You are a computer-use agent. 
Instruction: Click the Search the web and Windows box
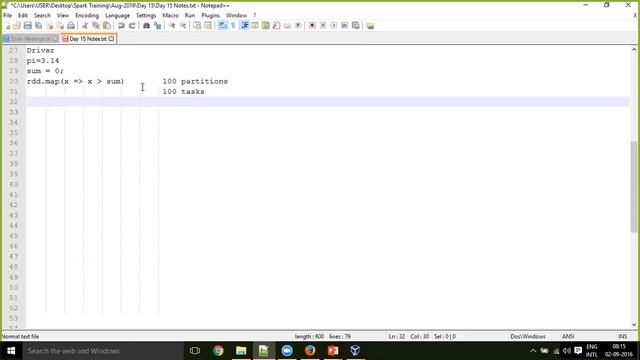pos(102,351)
